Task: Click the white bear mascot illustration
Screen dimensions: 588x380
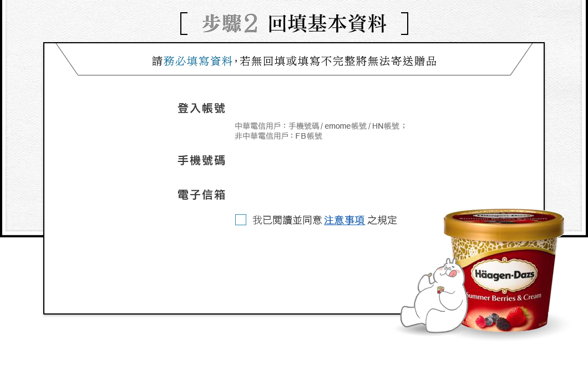Action: (x=434, y=296)
